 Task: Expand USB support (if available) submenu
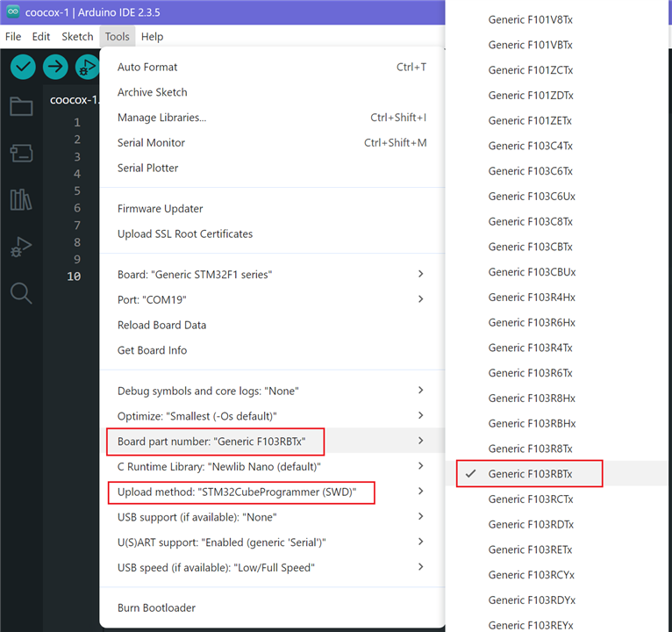click(x=272, y=517)
